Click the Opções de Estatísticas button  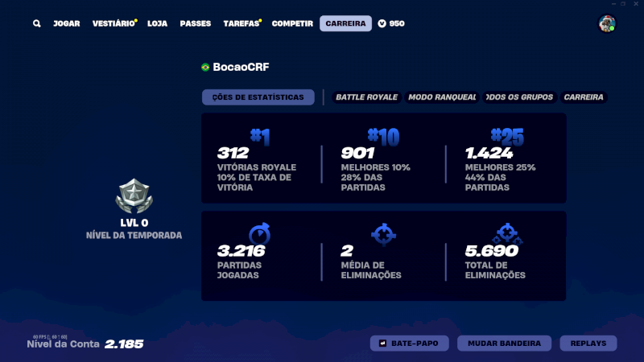point(258,97)
